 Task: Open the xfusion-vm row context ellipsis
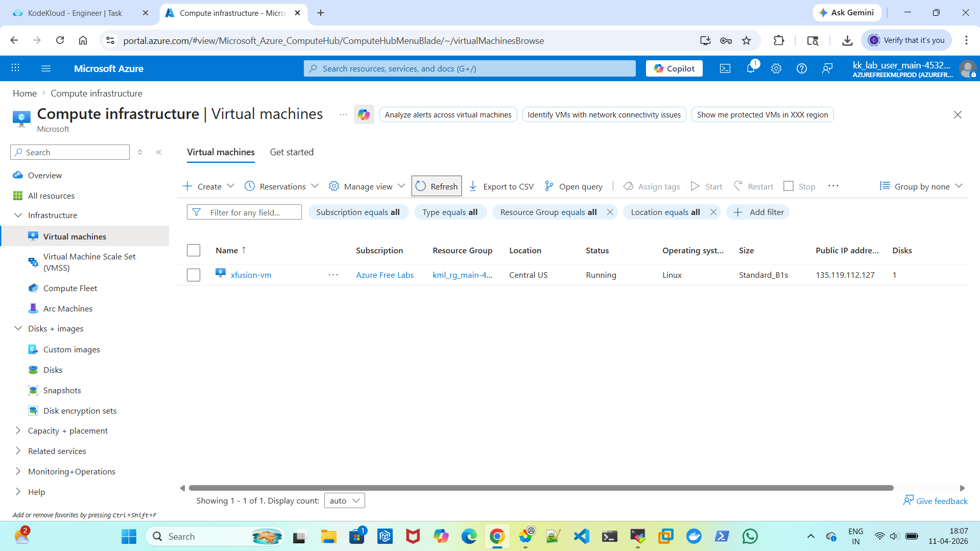tap(333, 275)
